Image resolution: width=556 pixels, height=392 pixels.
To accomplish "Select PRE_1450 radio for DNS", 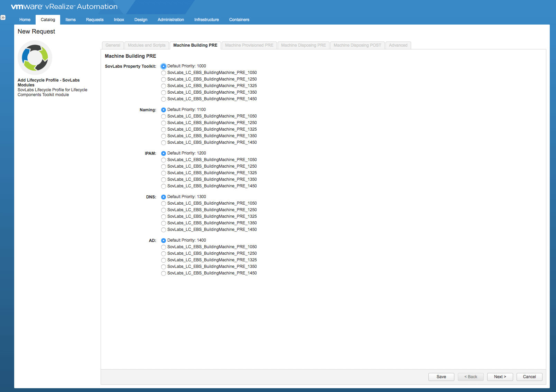I will (x=164, y=230).
